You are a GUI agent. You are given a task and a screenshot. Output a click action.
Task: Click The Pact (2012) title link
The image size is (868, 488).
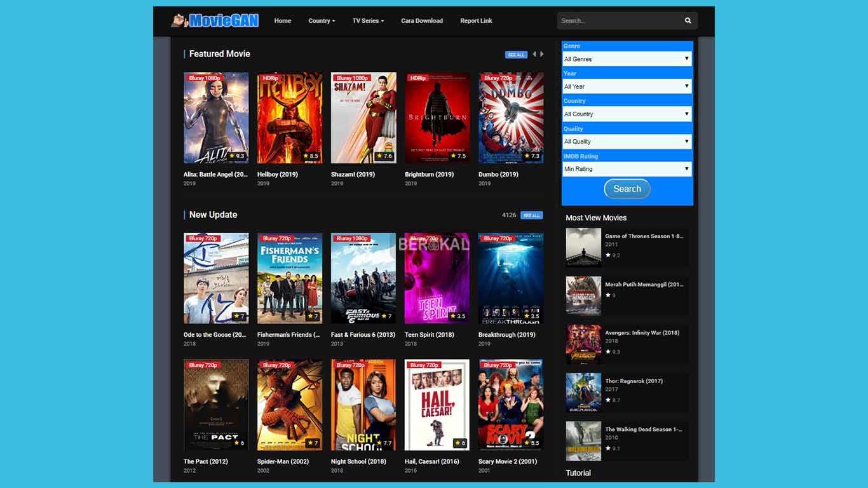(x=205, y=461)
